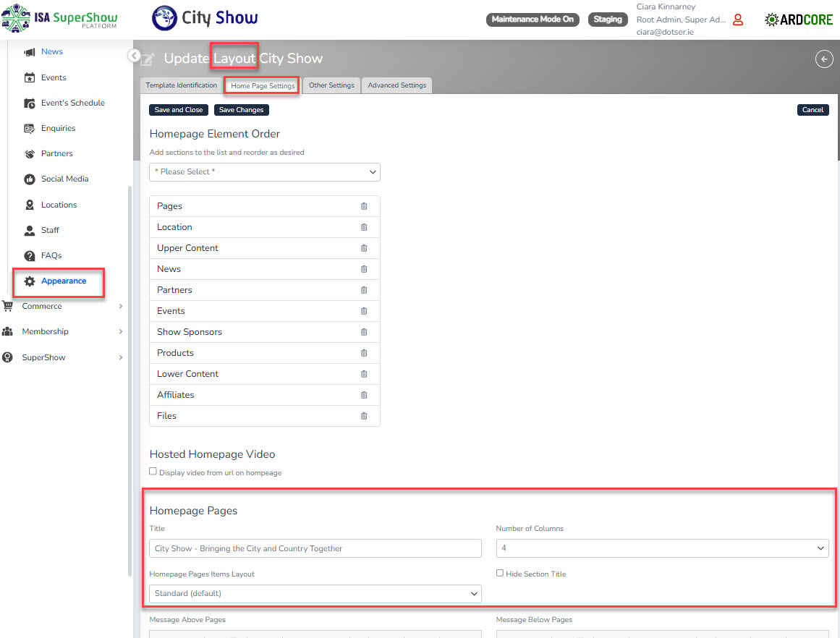Image resolution: width=840 pixels, height=638 pixels.
Task: Remove Upper Content using its trash icon
Action: tap(364, 248)
